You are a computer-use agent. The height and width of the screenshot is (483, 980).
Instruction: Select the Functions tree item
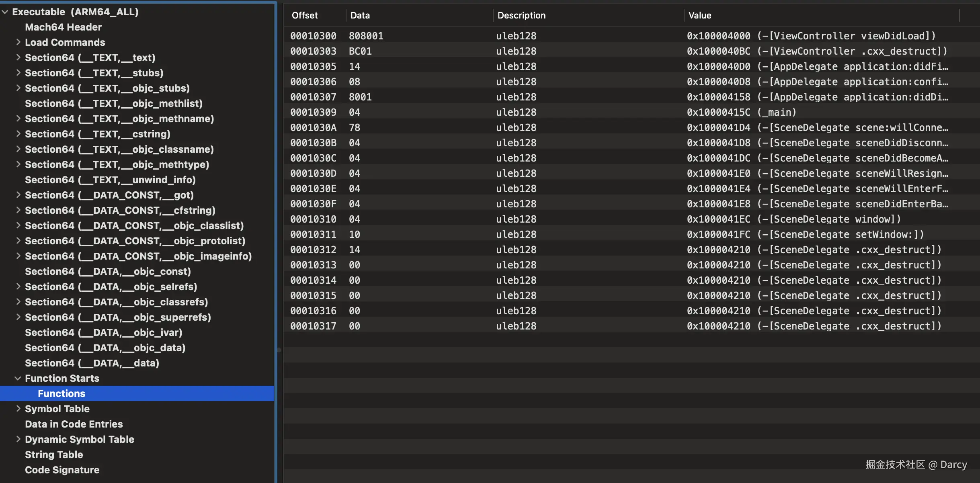[x=62, y=393]
